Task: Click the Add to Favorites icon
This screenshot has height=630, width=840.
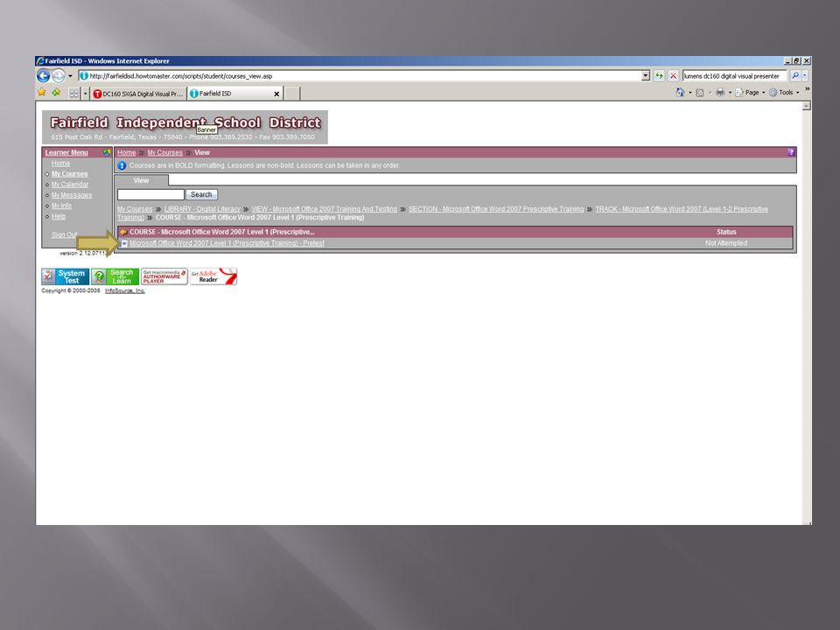Action: [x=56, y=93]
